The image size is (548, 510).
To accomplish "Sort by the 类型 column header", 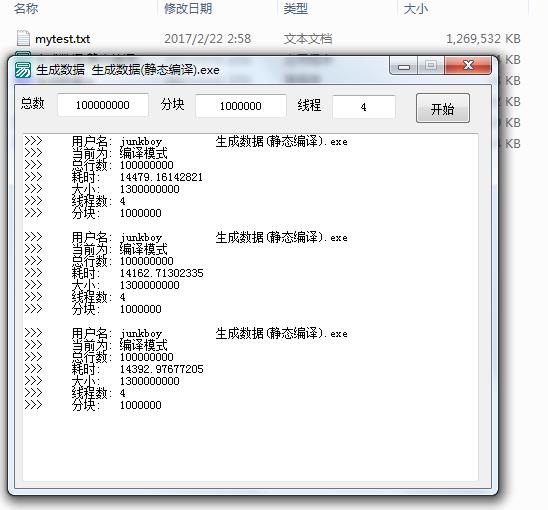I will (296, 8).
